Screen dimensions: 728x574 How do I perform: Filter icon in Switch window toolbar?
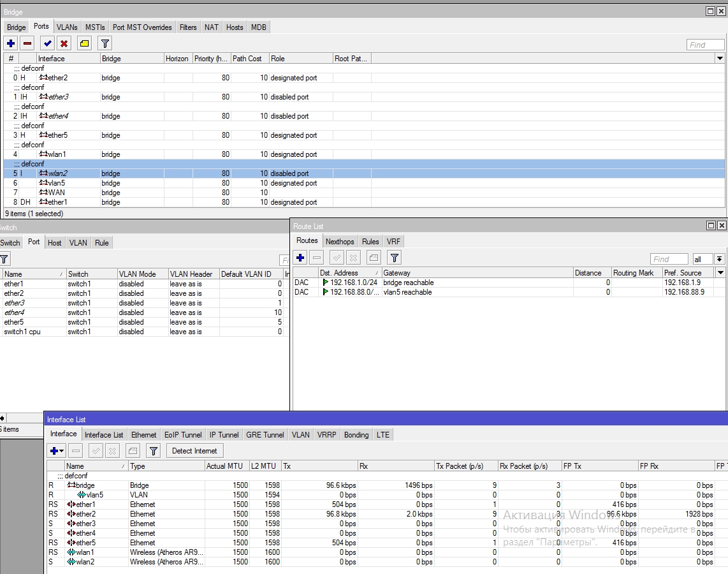pos(4,259)
